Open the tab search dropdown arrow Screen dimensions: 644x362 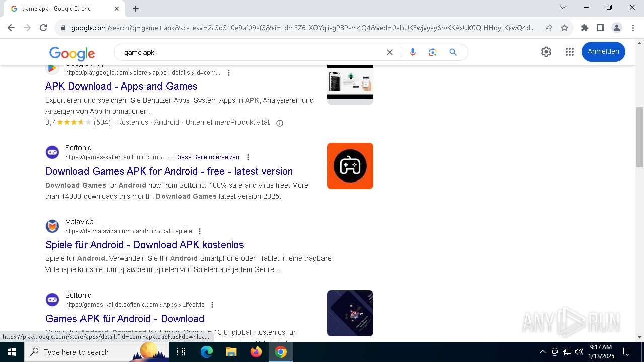click(563, 7)
